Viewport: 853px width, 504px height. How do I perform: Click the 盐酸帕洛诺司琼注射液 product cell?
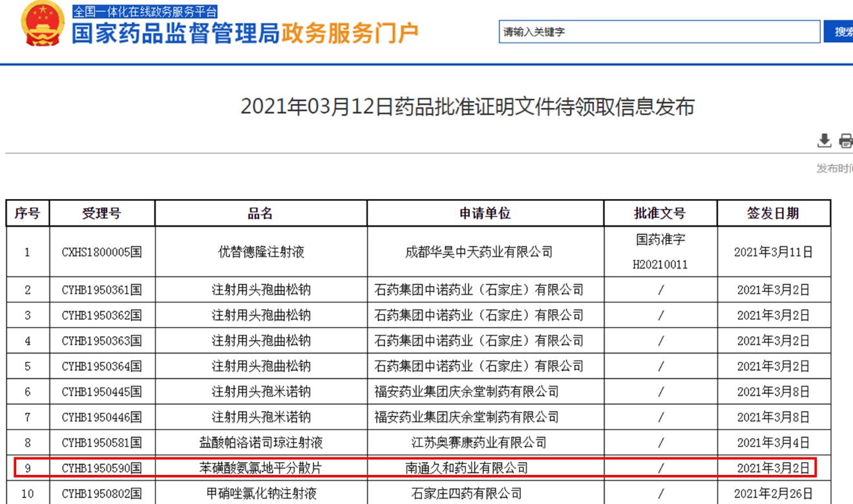pos(260,443)
